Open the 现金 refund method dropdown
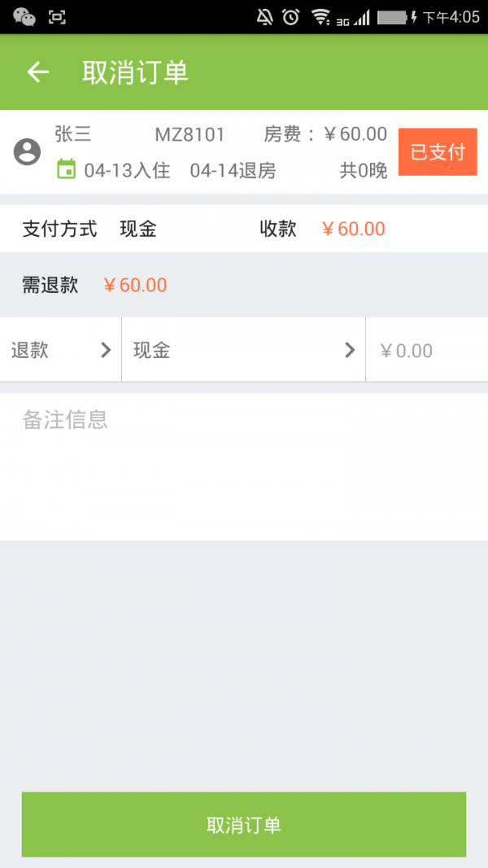488x868 pixels. [236, 350]
